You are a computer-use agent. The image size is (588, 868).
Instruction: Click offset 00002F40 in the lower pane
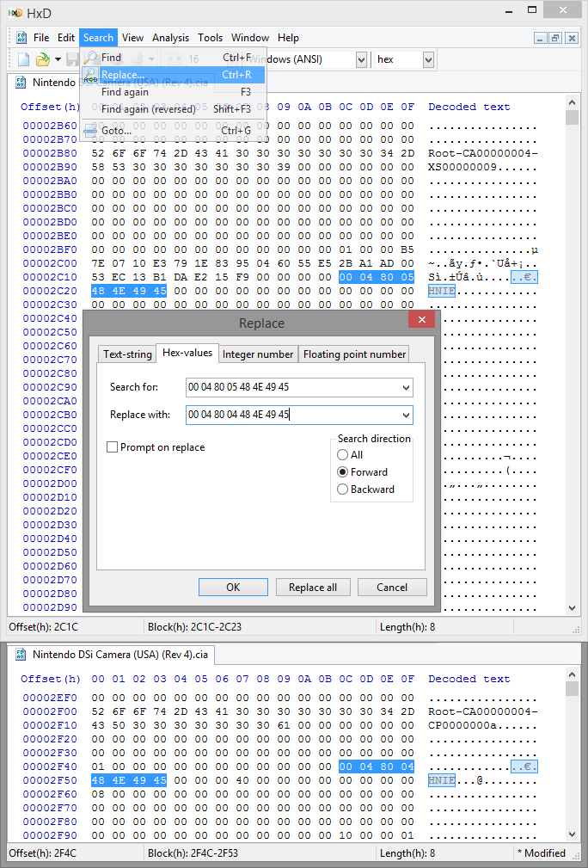pyautogui.click(x=50, y=766)
